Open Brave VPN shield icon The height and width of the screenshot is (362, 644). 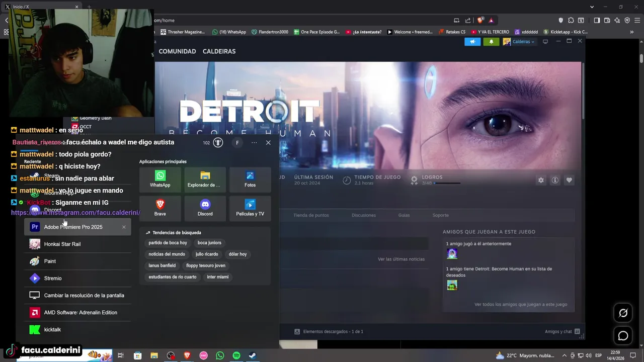[627, 21]
